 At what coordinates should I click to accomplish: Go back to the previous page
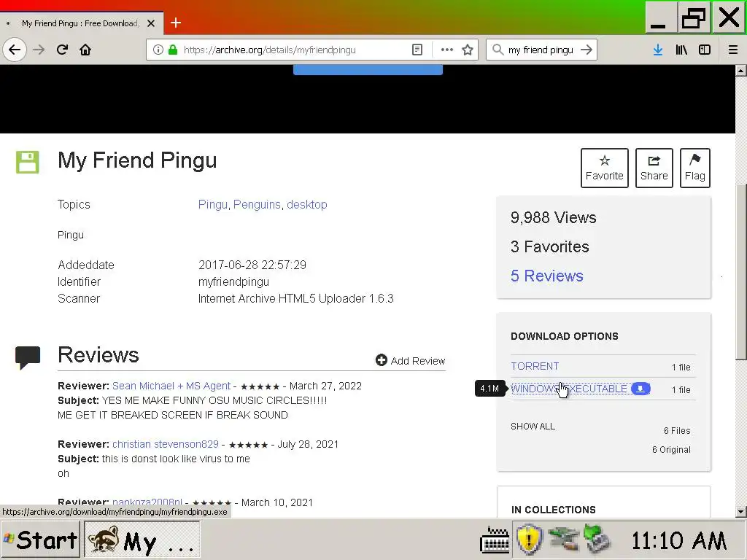tap(15, 50)
